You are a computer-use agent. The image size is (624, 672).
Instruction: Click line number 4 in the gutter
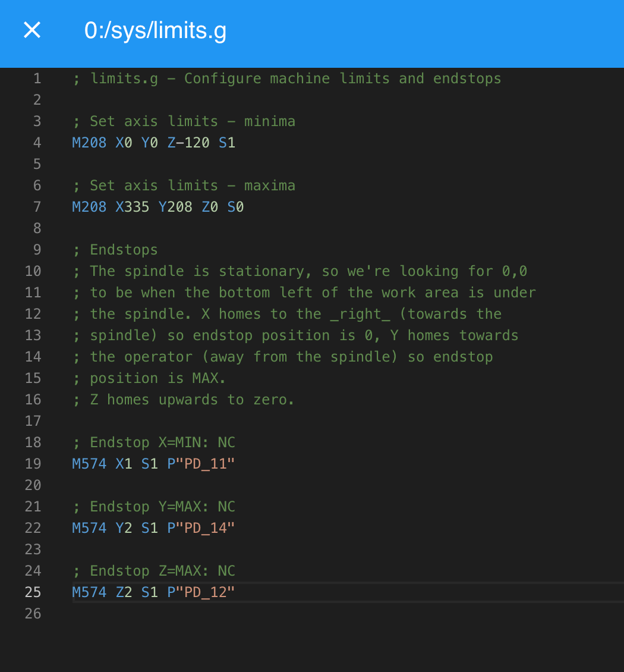[37, 143]
